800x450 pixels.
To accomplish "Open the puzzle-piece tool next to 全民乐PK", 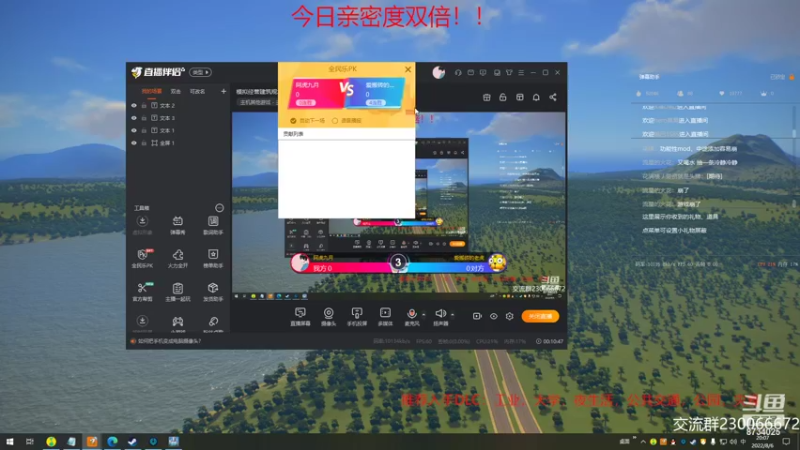I will [x=178, y=258].
